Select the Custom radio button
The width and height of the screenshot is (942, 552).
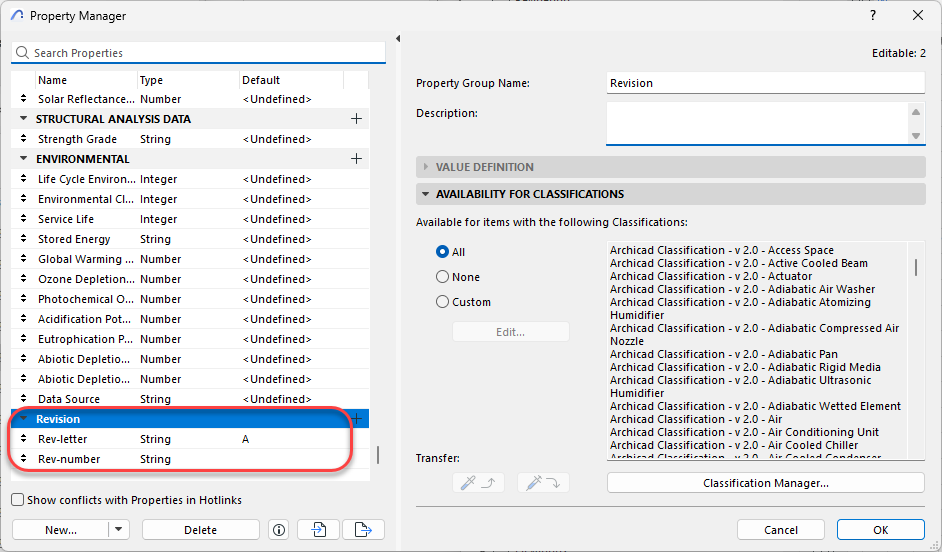click(x=442, y=302)
